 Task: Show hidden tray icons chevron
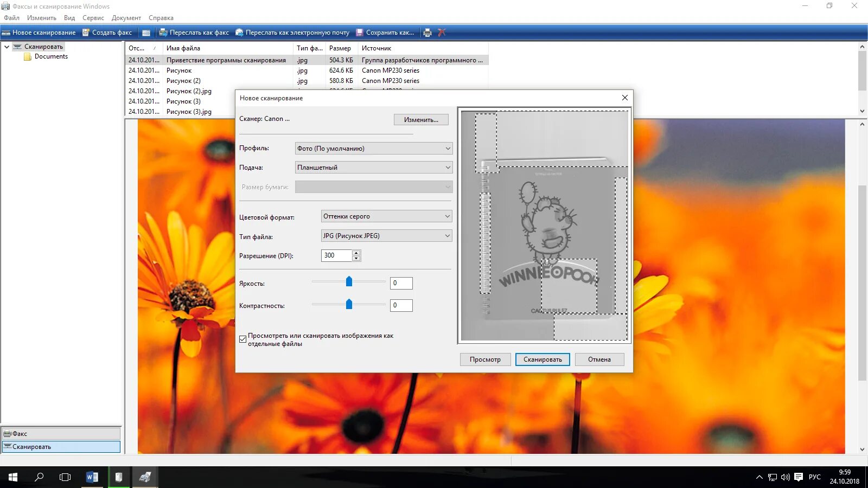point(759,477)
